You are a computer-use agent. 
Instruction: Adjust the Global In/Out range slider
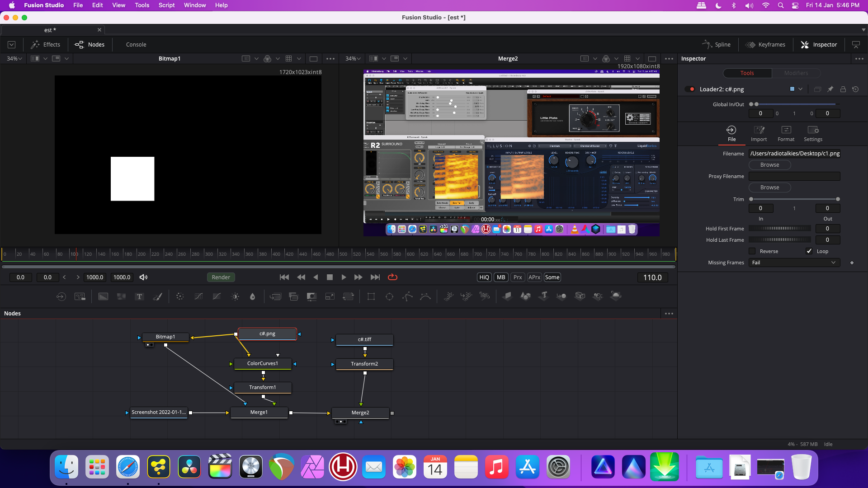794,104
